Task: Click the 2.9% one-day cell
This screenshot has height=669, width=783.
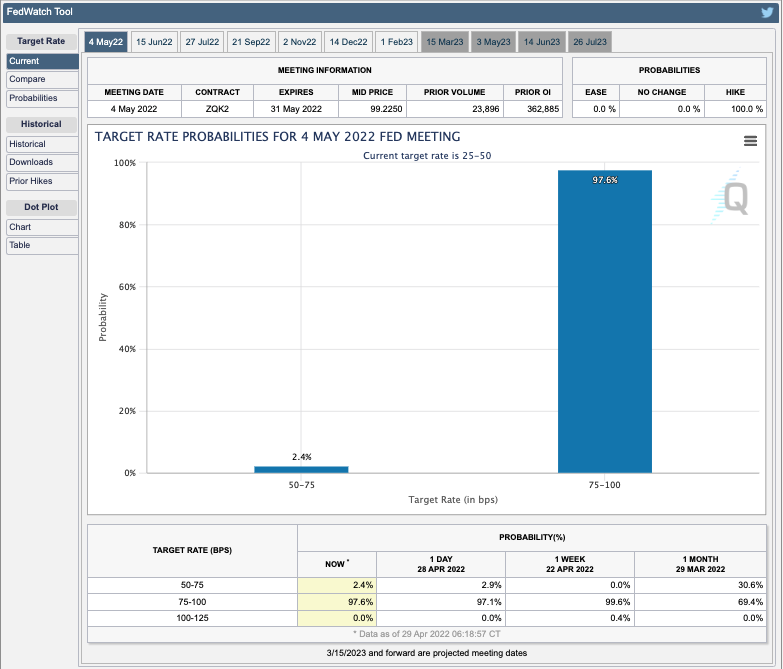Action: click(441, 585)
